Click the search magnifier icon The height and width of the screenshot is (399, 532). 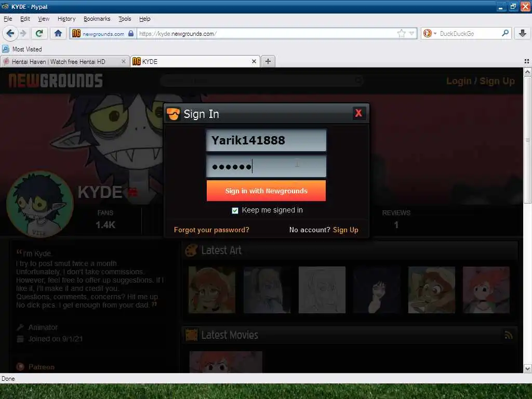click(x=505, y=33)
